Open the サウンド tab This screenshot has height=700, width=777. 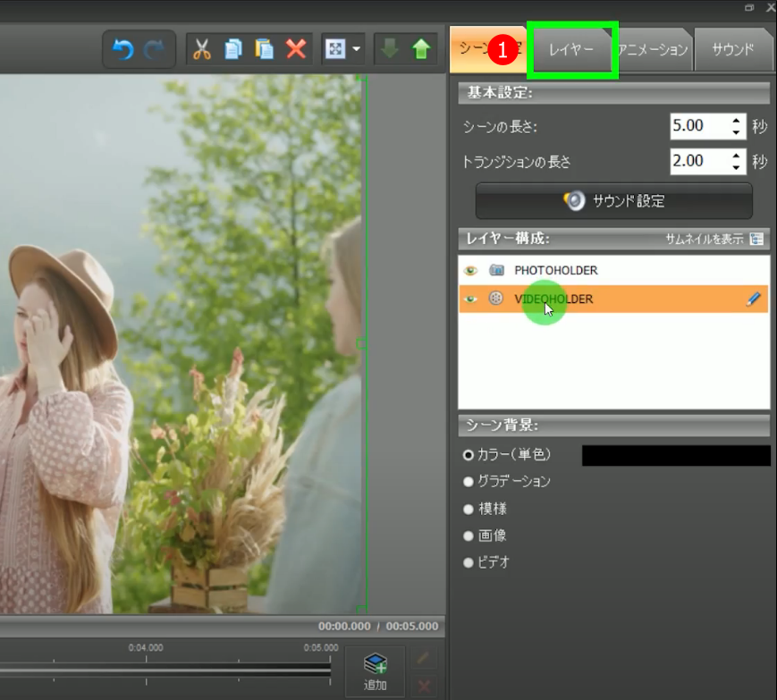coord(732,50)
